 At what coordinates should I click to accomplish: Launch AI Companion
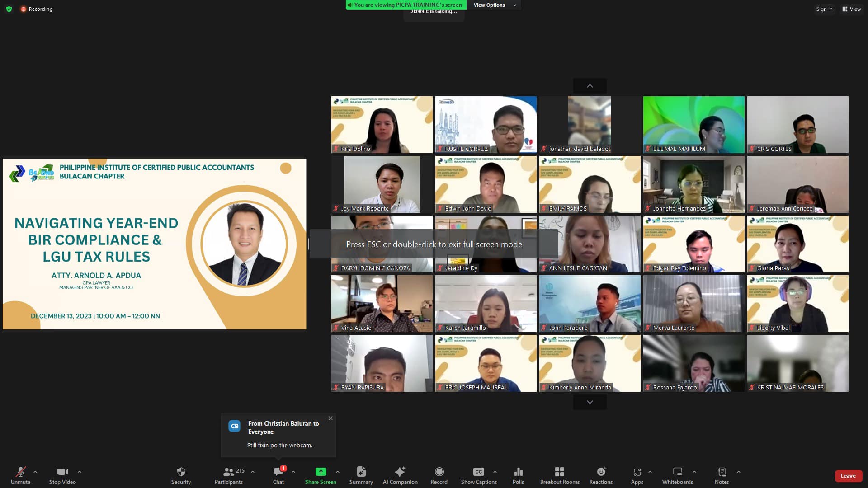click(400, 476)
